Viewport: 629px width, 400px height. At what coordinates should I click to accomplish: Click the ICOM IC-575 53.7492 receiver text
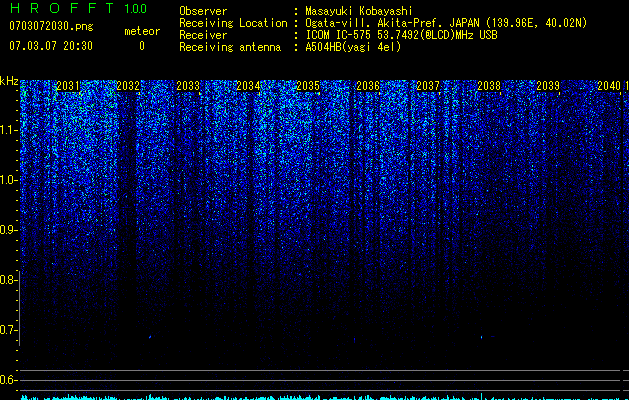pos(401,35)
